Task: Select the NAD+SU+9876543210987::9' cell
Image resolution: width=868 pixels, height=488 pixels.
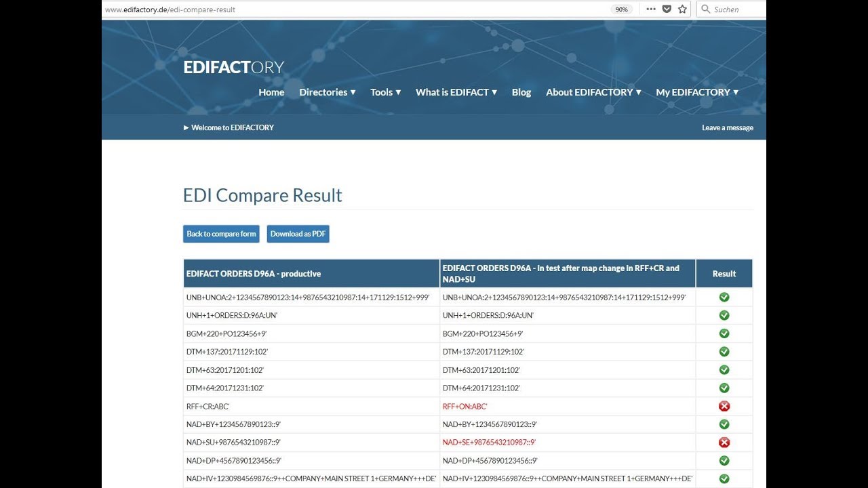Action: pos(311,443)
